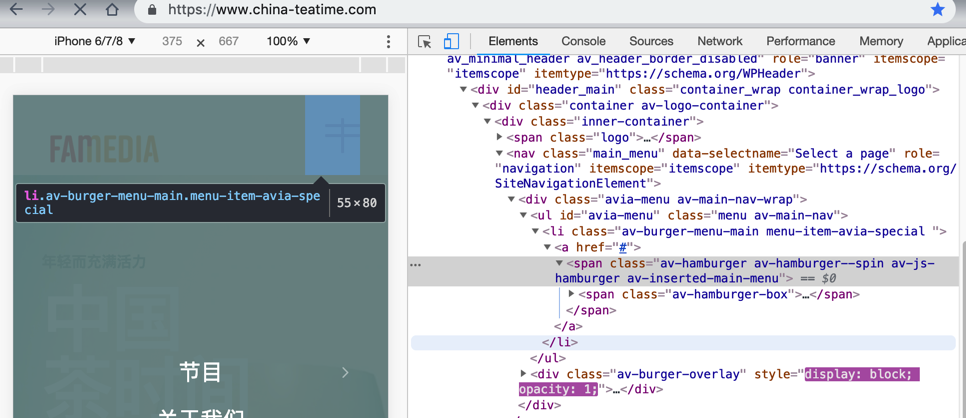
Task: Toggle the device toolbar icon
Action: [x=451, y=41]
